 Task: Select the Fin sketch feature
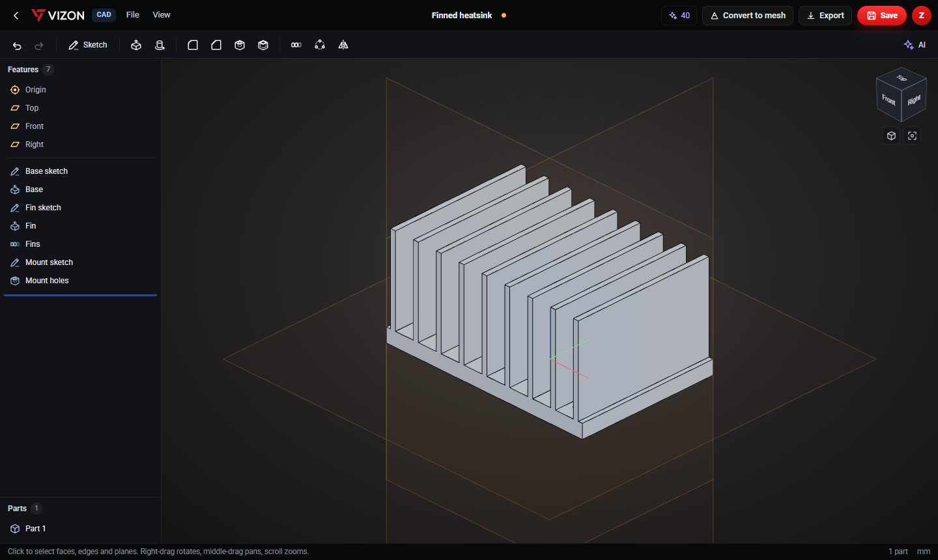81,208
